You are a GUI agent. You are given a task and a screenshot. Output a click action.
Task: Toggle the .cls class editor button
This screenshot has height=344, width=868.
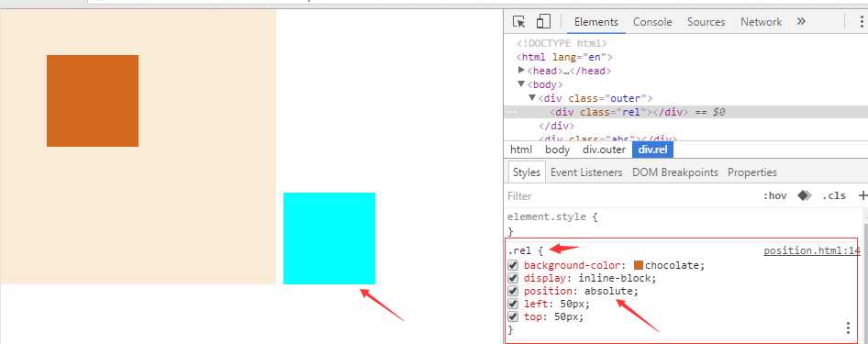pyautogui.click(x=834, y=195)
